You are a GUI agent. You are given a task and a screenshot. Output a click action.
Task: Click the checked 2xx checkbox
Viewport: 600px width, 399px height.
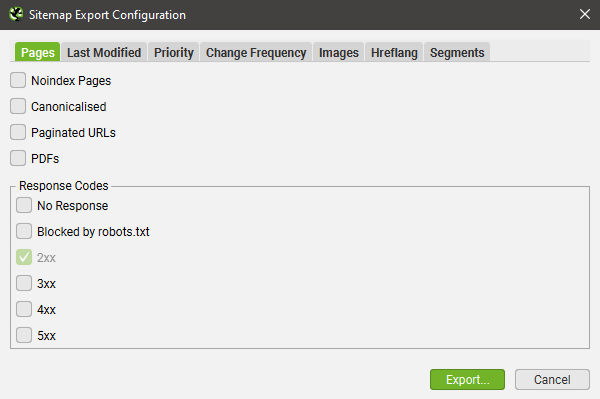(x=24, y=257)
